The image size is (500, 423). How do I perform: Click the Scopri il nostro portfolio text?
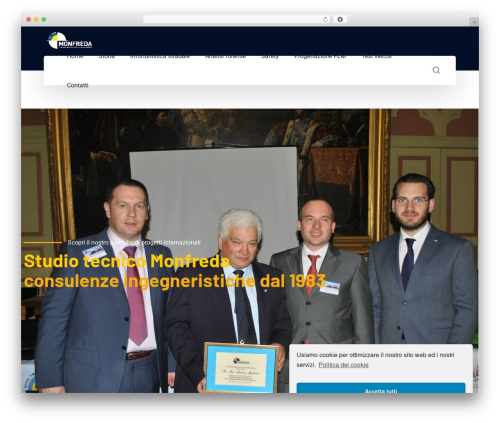pyautogui.click(x=134, y=243)
